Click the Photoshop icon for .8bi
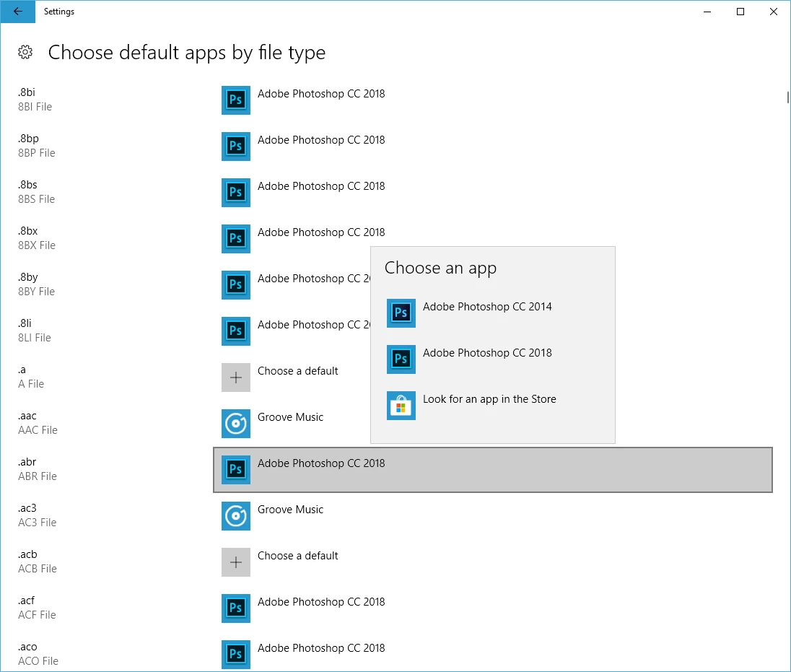The image size is (791, 672). [x=235, y=100]
